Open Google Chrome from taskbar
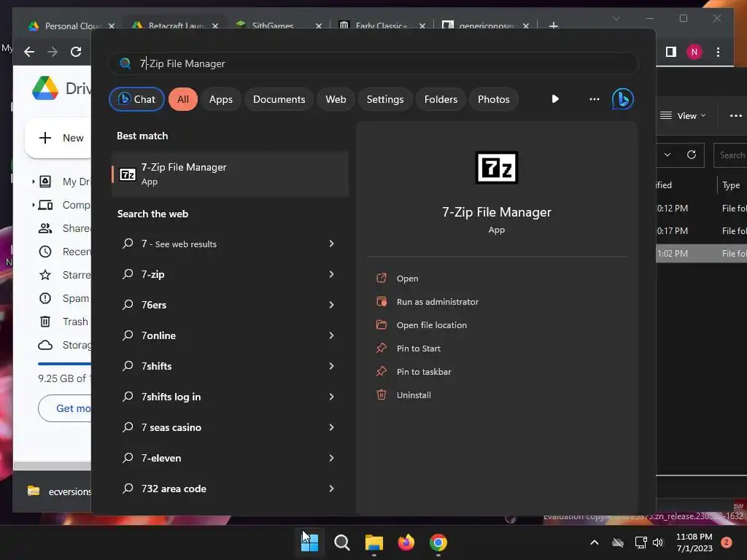The width and height of the screenshot is (747, 560). 438,542
